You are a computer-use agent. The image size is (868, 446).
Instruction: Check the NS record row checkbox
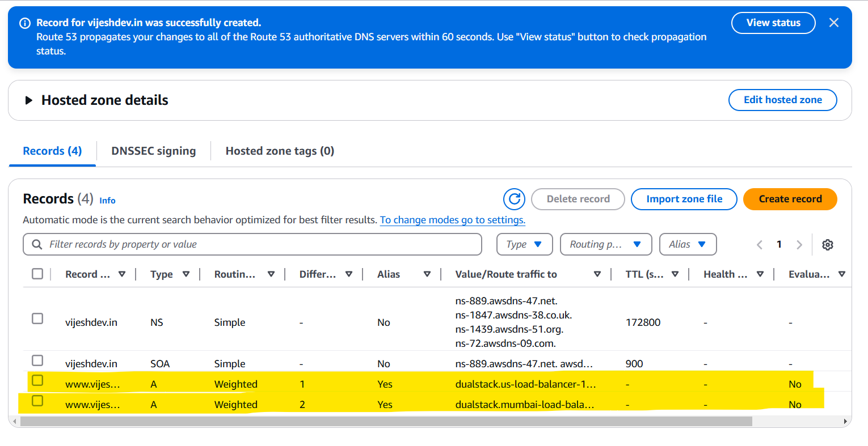click(x=37, y=318)
